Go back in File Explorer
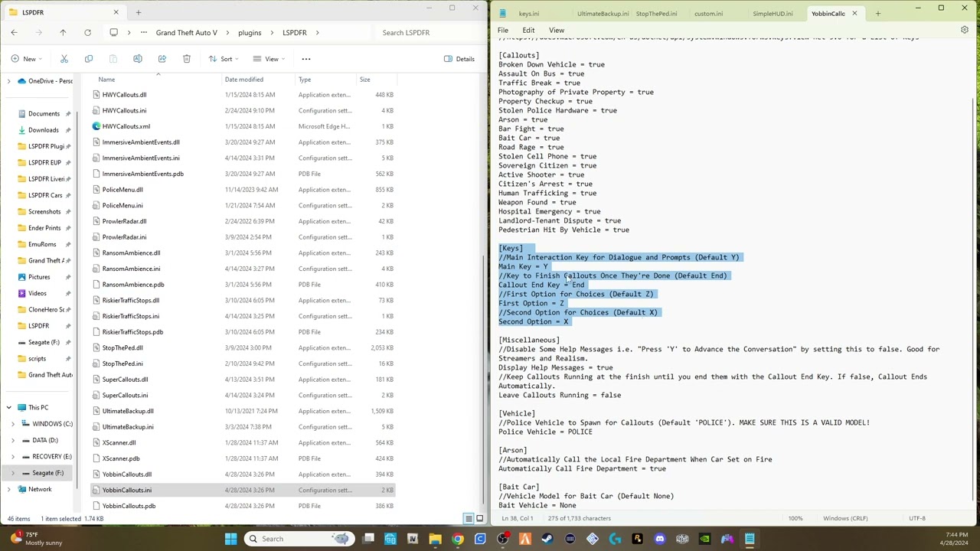 point(14,32)
